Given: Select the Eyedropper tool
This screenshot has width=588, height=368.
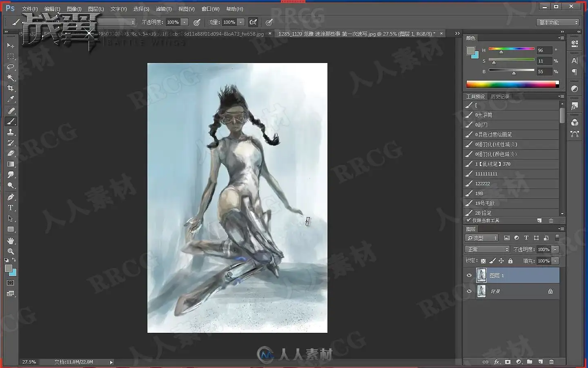Looking at the screenshot, I should pos(11,99).
